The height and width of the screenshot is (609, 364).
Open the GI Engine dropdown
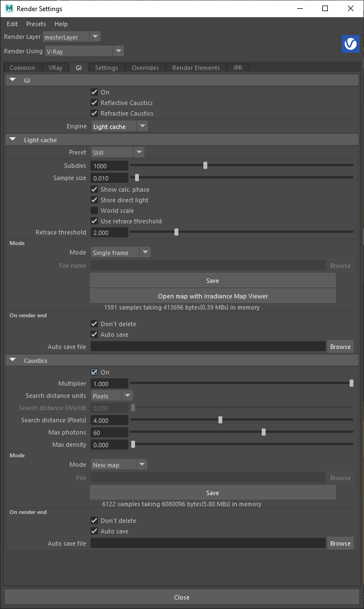[x=119, y=127]
